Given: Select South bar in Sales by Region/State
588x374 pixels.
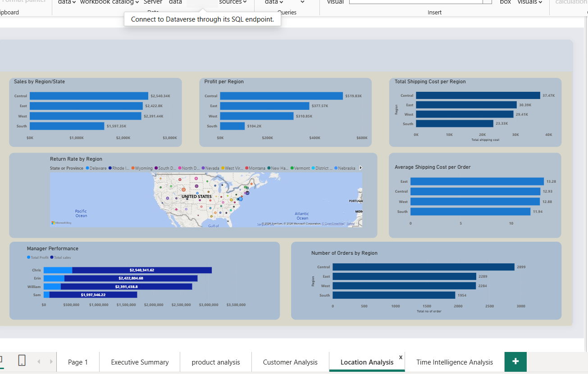Looking at the screenshot, I should click(67, 126).
